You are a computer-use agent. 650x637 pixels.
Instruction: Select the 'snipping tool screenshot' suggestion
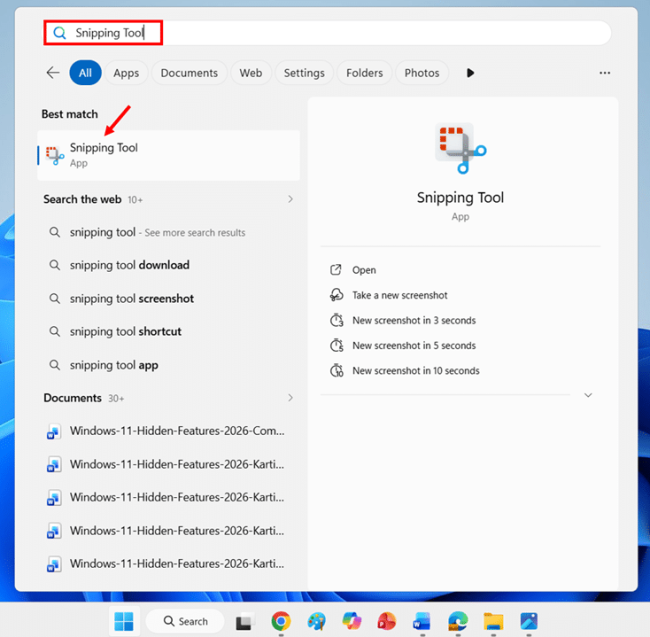(x=168, y=298)
